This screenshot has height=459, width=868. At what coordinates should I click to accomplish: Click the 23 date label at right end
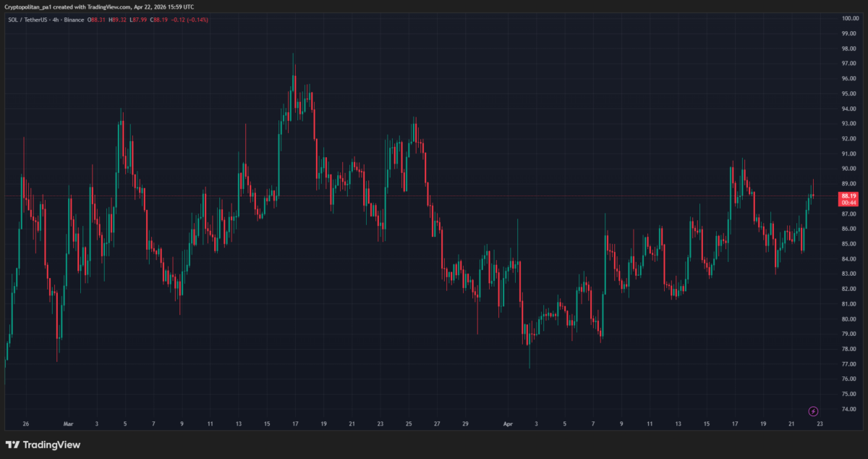point(819,424)
